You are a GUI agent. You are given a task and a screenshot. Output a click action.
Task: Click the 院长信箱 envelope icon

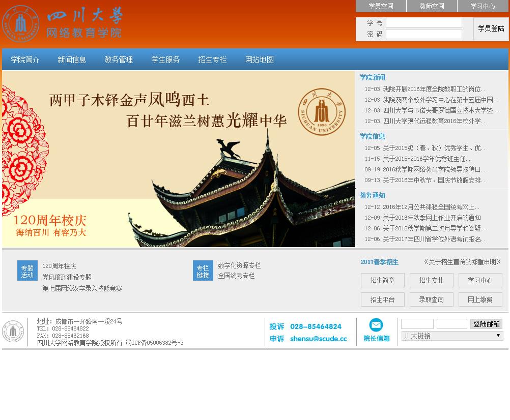click(x=376, y=325)
